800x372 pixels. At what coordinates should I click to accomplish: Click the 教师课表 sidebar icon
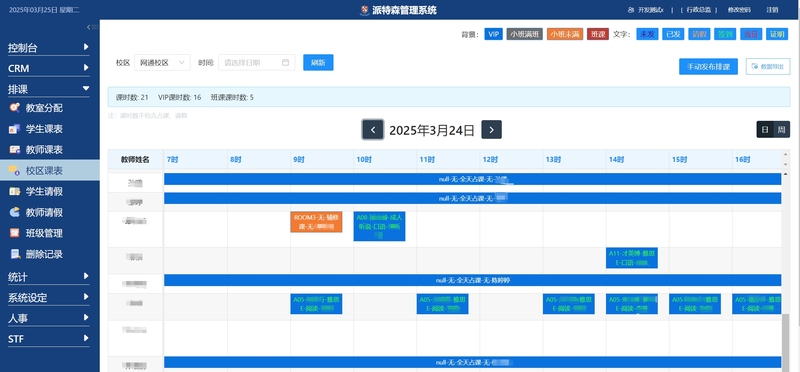click(x=15, y=150)
